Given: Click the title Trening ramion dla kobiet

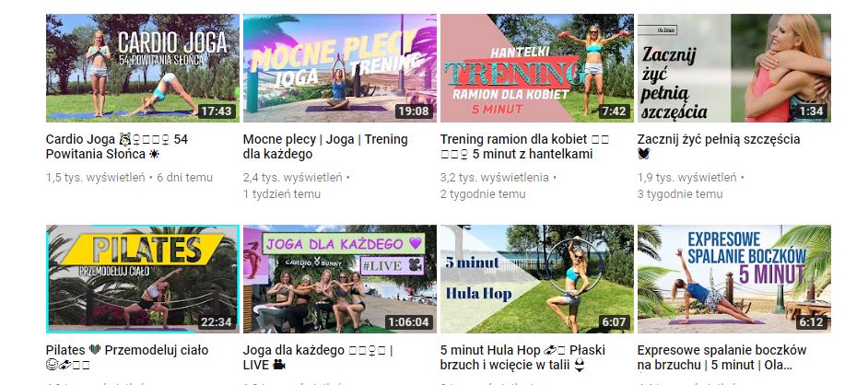Looking at the screenshot, I should (x=524, y=146).
